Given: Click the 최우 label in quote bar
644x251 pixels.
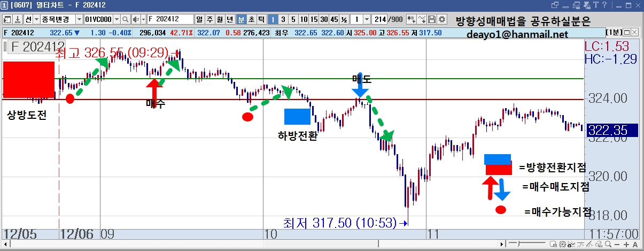Looking at the screenshot, I should coord(283,33).
